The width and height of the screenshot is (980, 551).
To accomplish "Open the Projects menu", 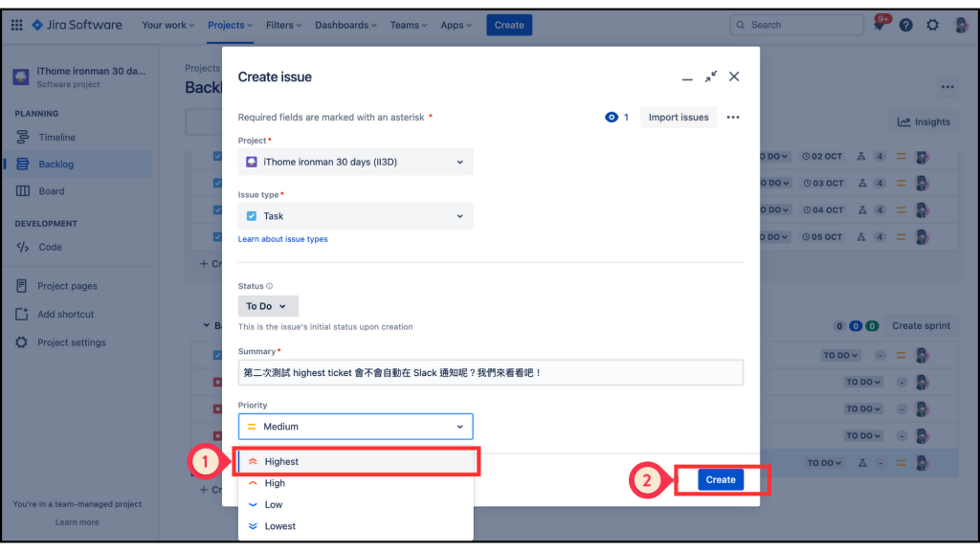I will click(230, 25).
